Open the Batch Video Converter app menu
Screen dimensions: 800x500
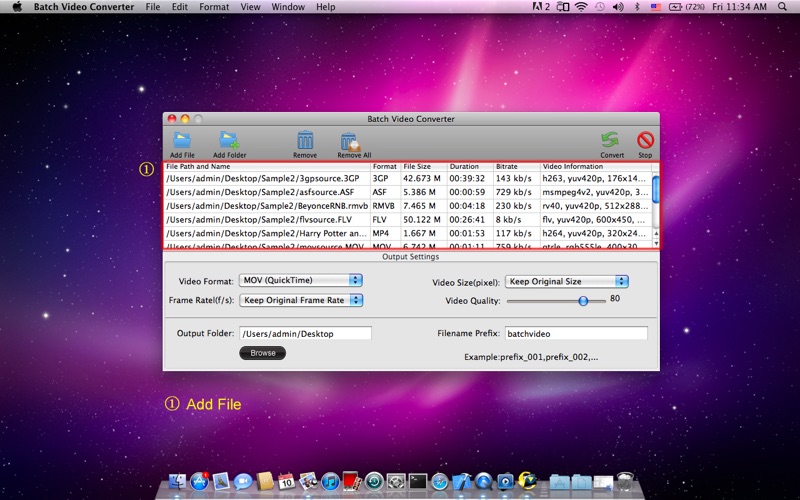pos(84,7)
